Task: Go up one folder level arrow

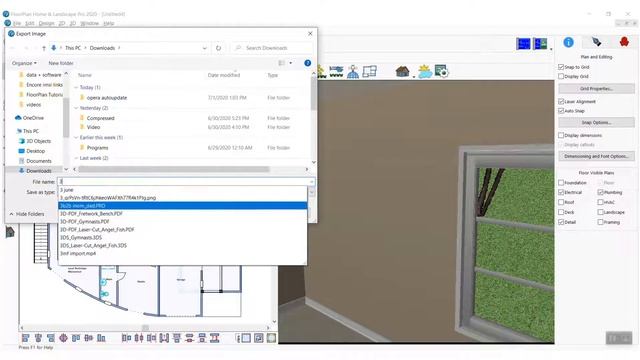Action: click(x=44, y=48)
